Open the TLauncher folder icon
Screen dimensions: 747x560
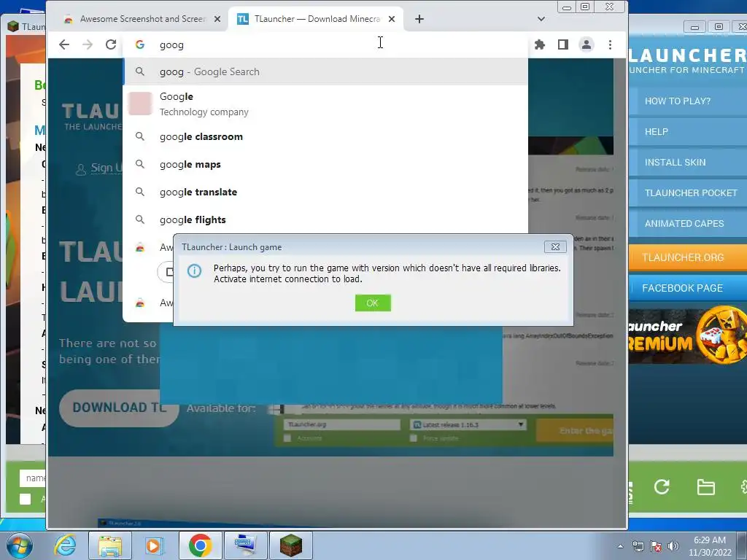pyautogui.click(x=705, y=487)
